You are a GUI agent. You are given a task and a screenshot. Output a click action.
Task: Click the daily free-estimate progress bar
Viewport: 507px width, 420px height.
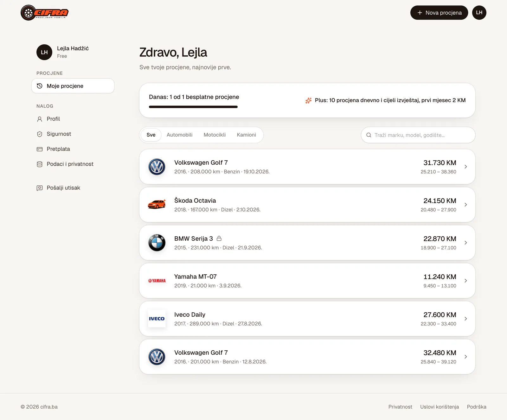[x=193, y=107]
